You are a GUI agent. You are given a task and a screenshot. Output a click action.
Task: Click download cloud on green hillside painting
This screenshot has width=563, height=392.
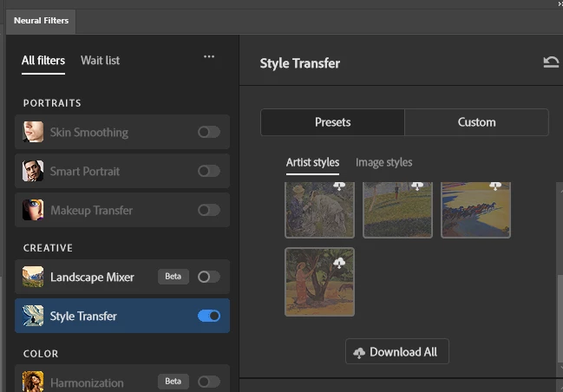[417, 186]
